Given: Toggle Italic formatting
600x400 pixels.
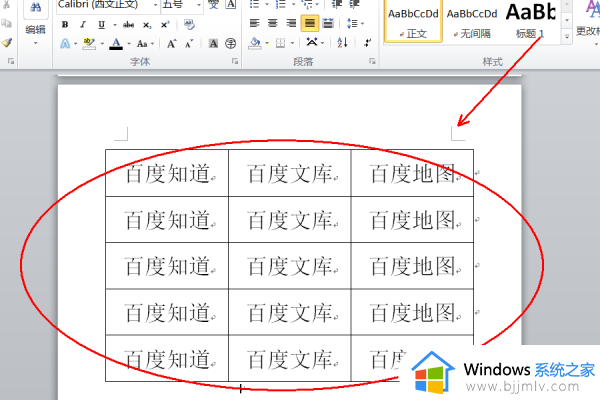Looking at the screenshot, I should [x=83, y=24].
